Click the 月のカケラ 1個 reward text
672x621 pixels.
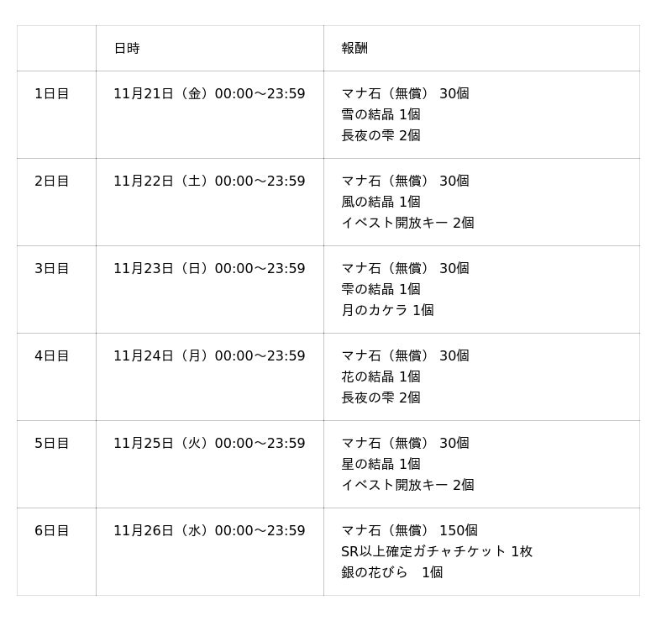point(387,311)
